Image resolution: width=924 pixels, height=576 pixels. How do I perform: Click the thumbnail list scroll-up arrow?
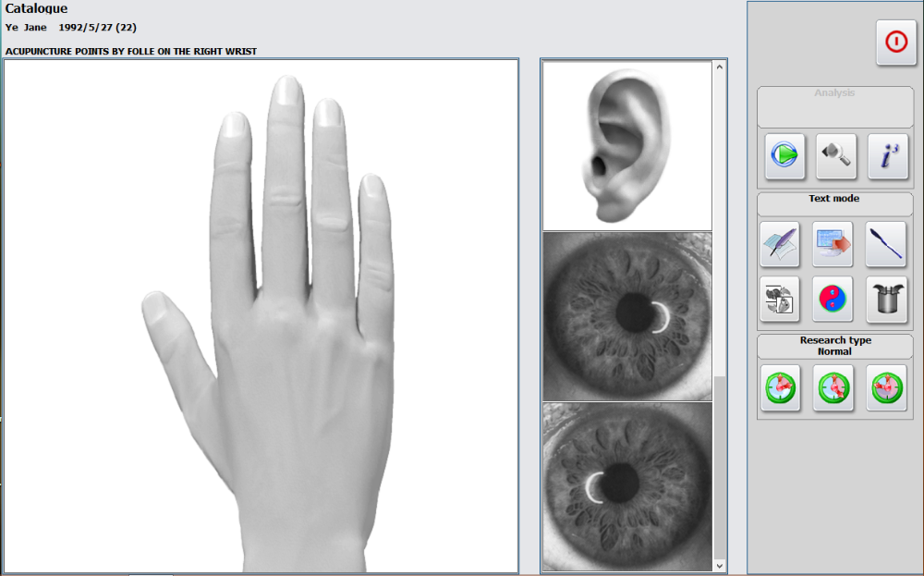720,67
